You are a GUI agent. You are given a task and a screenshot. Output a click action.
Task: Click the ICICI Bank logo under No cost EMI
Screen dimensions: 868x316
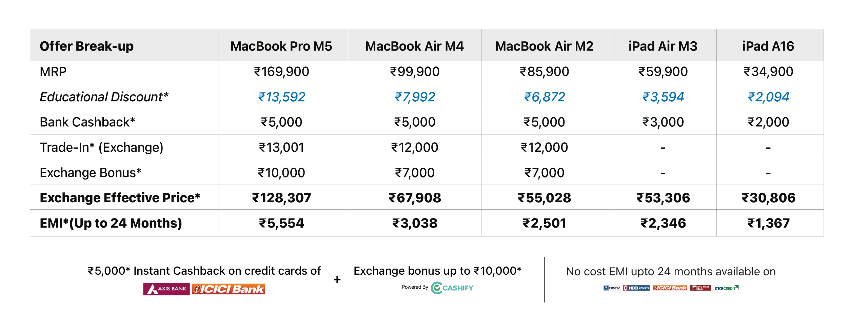coord(670,288)
